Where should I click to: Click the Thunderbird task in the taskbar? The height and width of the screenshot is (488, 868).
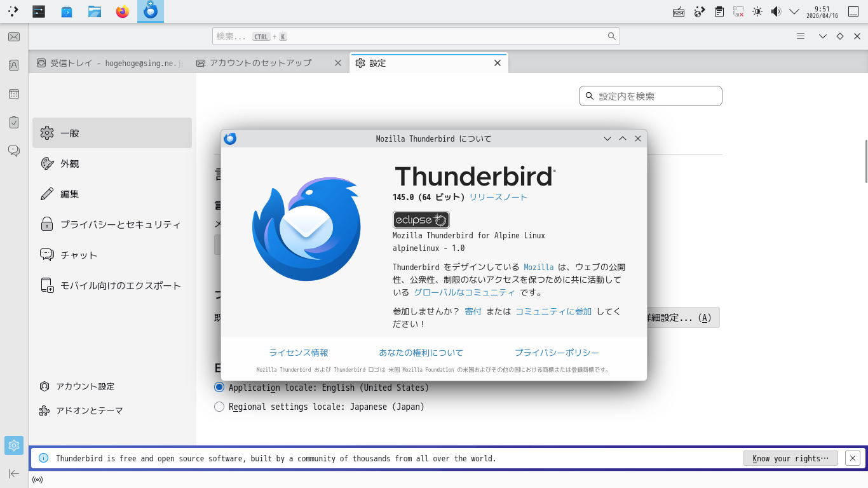coord(151,11)
